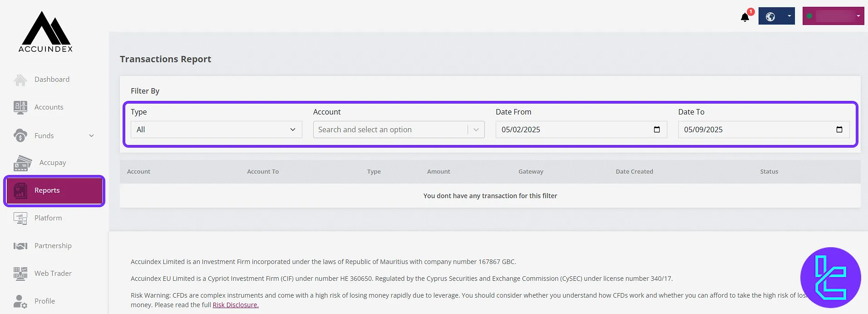
Task: Open the notifications bell
Action: click(x=745, y=17)
